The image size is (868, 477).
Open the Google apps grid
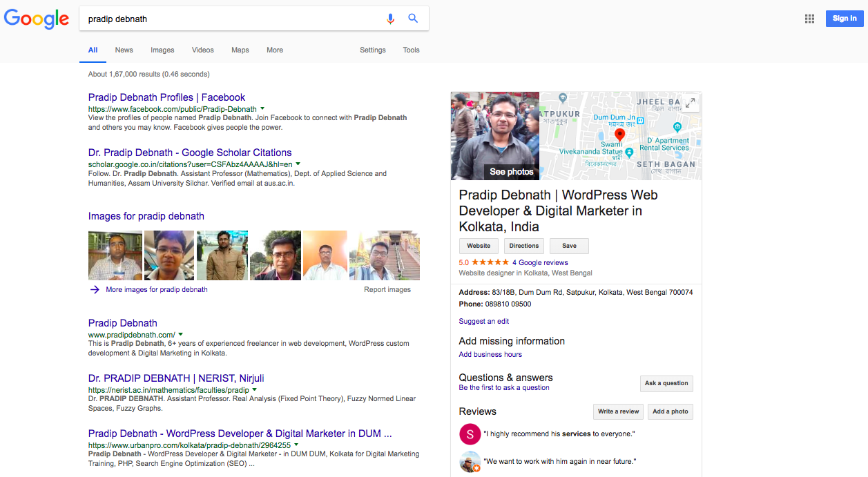pos(809,19)
